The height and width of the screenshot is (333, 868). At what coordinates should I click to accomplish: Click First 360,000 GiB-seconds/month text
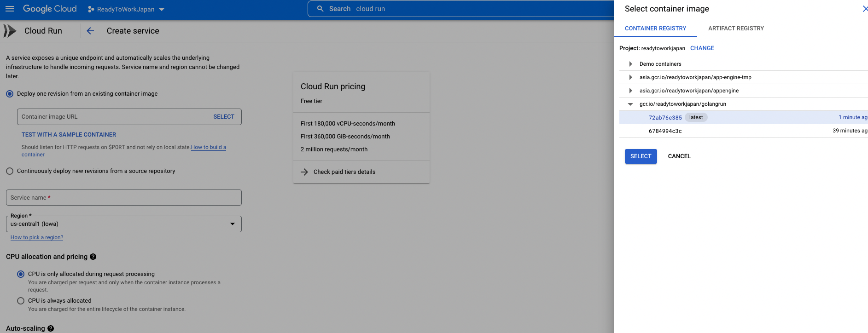[345, 137]
